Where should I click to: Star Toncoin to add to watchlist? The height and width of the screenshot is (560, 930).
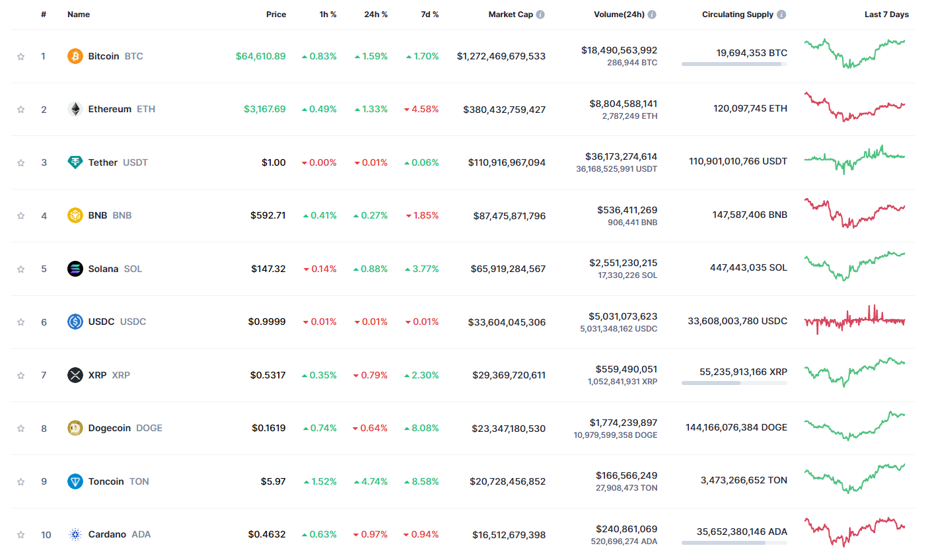(x=21, y=481)
